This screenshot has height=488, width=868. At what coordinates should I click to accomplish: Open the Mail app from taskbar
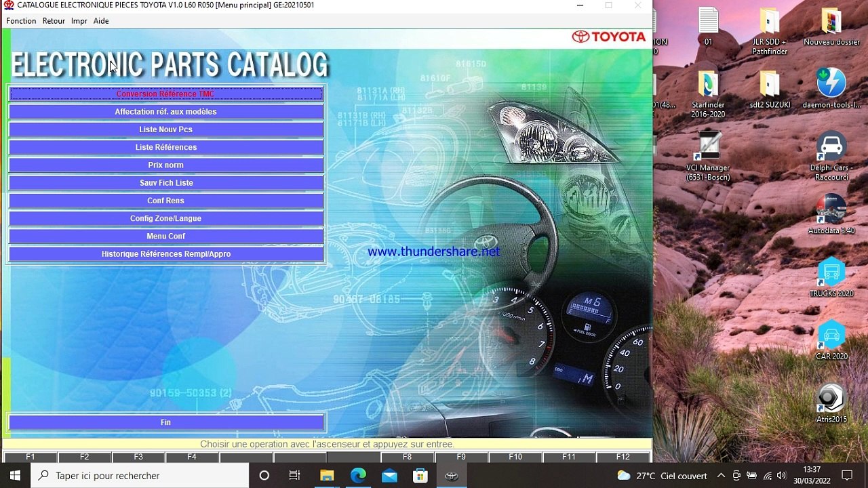(389, 476)
